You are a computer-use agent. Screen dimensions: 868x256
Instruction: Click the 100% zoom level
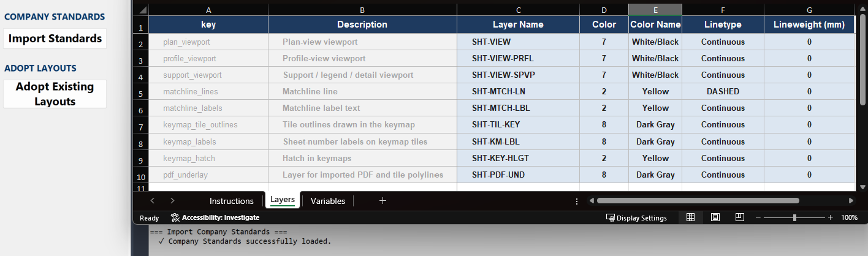849,218
